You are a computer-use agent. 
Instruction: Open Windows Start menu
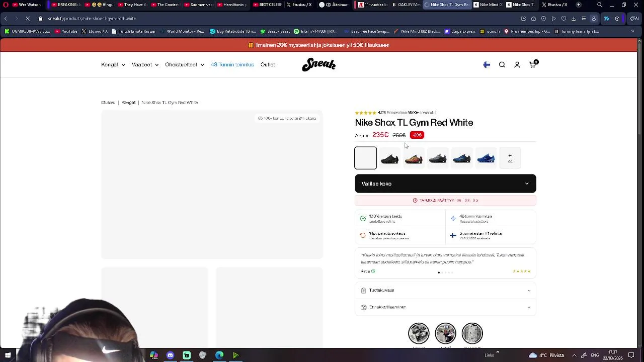pos(8,355)
